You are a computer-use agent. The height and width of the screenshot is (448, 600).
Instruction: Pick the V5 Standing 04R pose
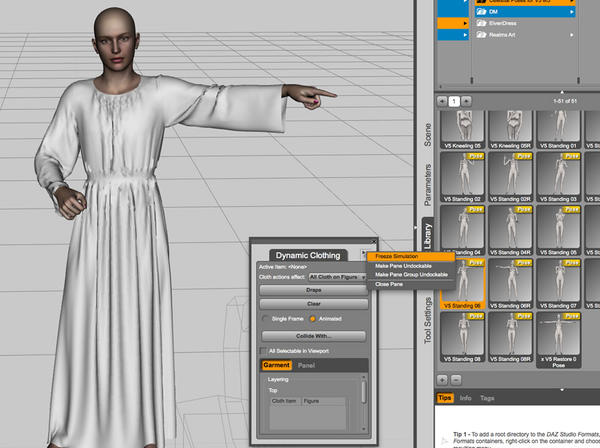pyautogui.click(x=510, y=230)
